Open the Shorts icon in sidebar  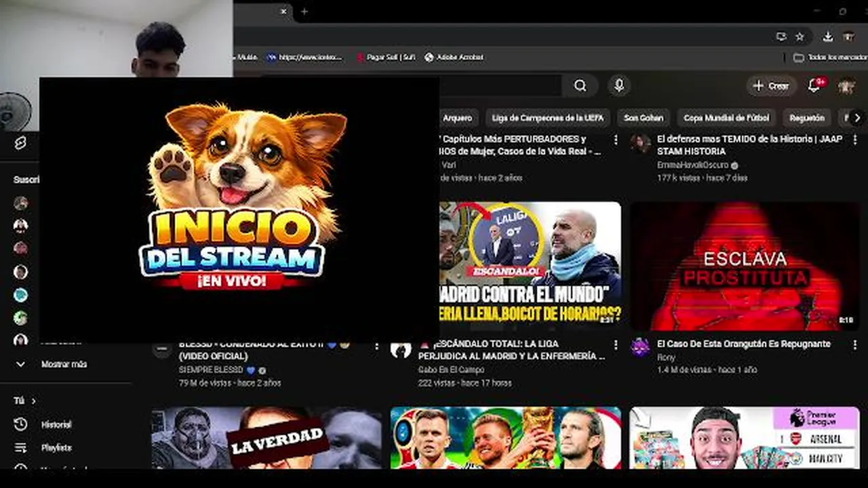coord(20,142)
